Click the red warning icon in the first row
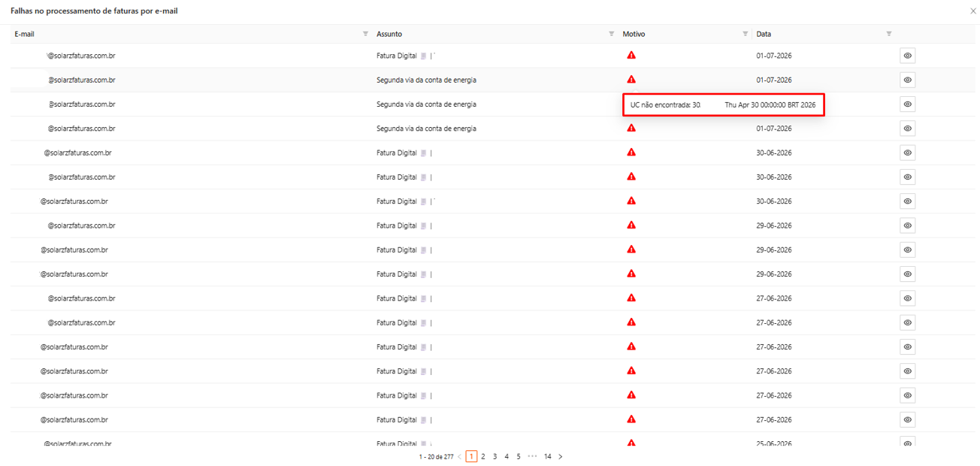 click(x=631, y=55)
